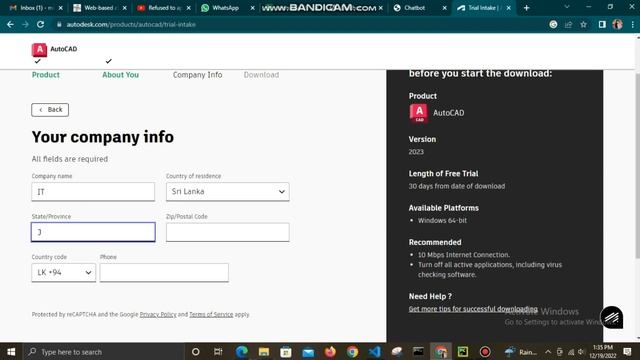
Task: Open Get more tips for successful downloading
Action: (x=473, y=309)
